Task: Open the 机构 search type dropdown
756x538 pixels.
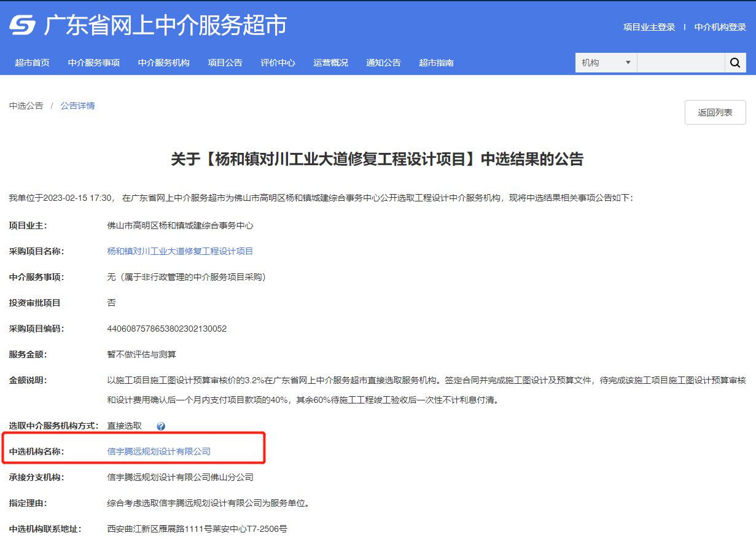Action: (x=605, y=62)
